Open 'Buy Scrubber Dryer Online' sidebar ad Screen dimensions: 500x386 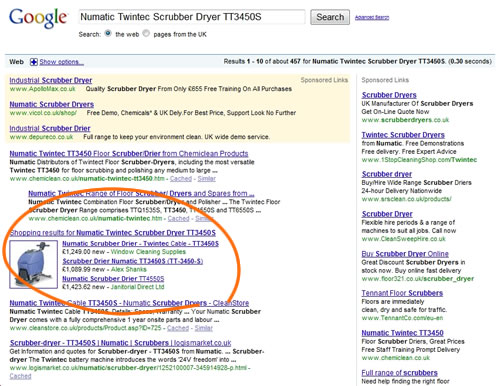pos(405,254)
